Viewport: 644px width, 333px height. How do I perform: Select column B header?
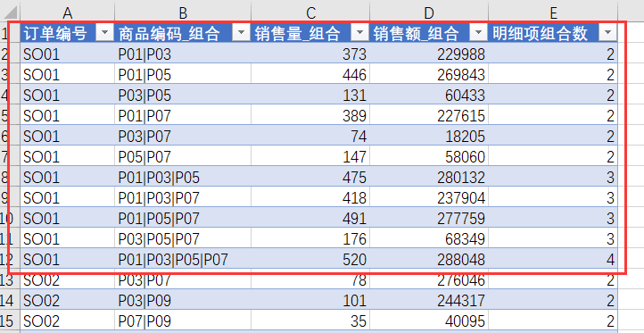[183, 12]
